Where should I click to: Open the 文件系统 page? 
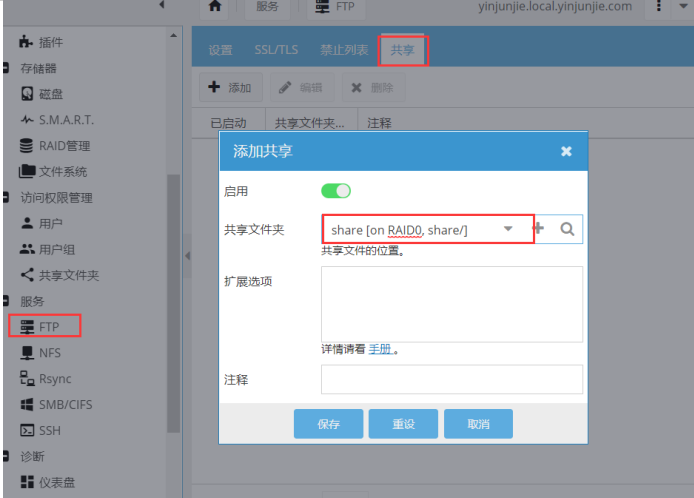click(x=53, y=171)
